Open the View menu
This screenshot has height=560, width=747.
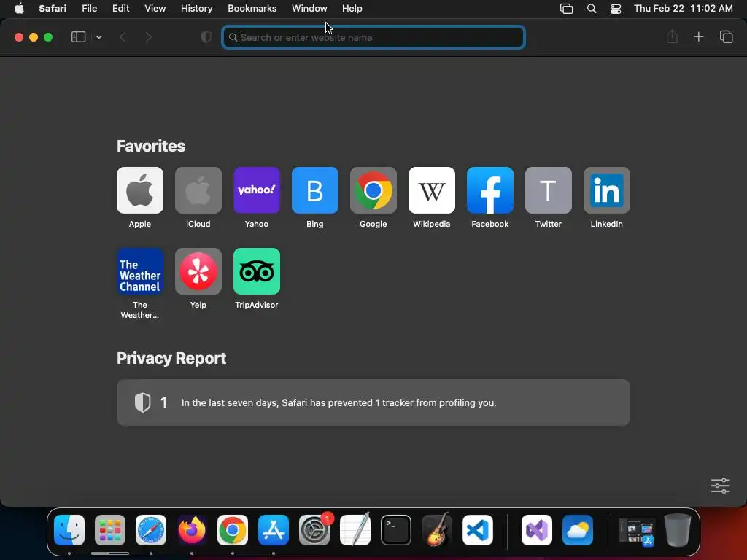coord(155,9)
